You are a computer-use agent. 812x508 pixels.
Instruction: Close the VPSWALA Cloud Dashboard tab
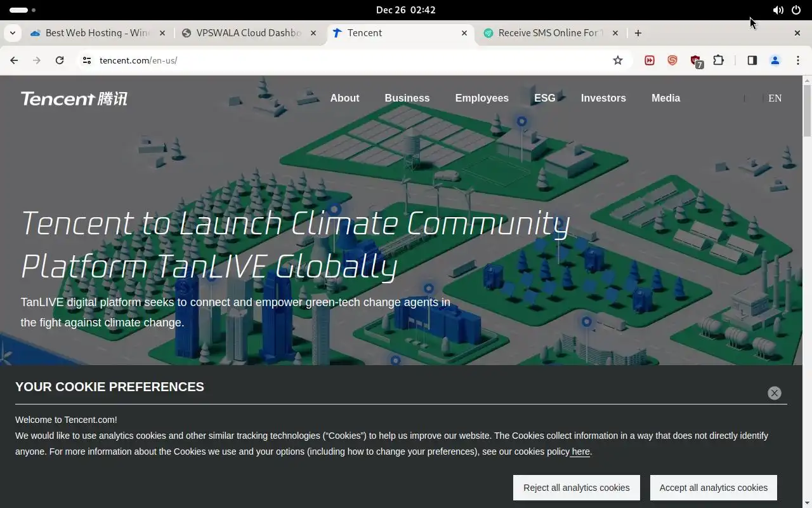(x=313, y=33)
